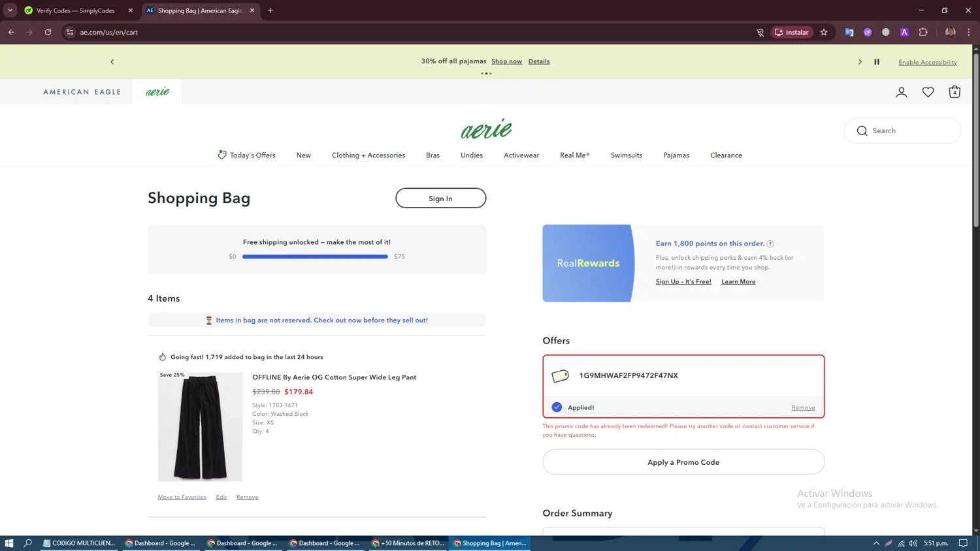The width and height of the screenshot is (980, 551).
Task: Click the Aerie logo in page center
Action: click(x=486, y=129)
